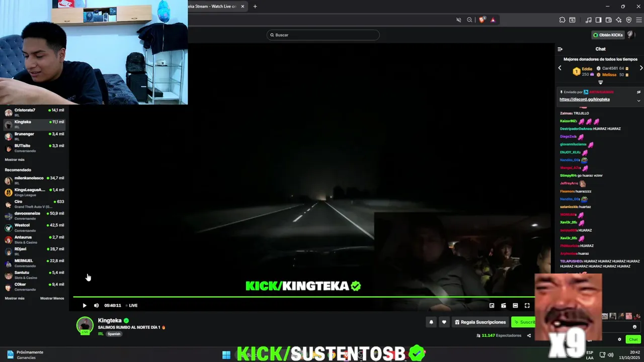Viewport: 644px width, 362px height.
Task: Expand followed channels with first Mostrar más
Action: 15,159
